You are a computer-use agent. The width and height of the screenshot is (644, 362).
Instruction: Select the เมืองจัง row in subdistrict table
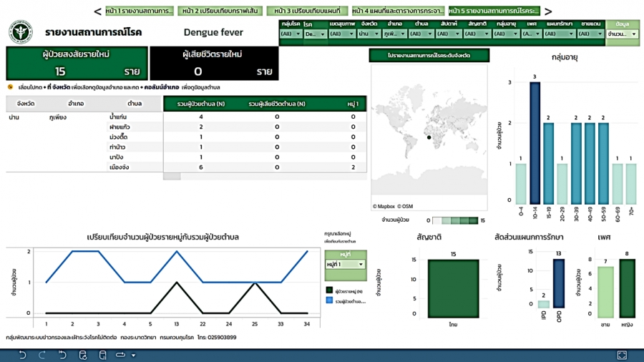(x=119, y=167)
